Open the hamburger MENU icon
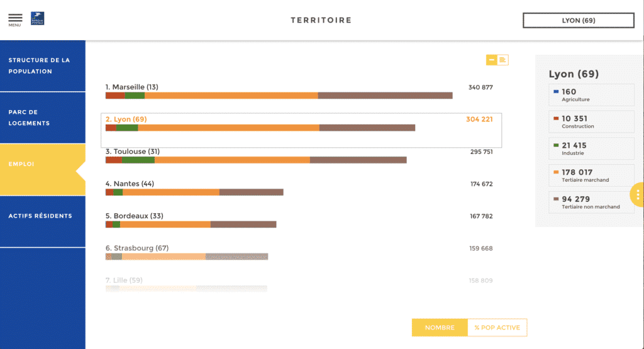This screenshot has height=349, width=644. coord(15,19)
